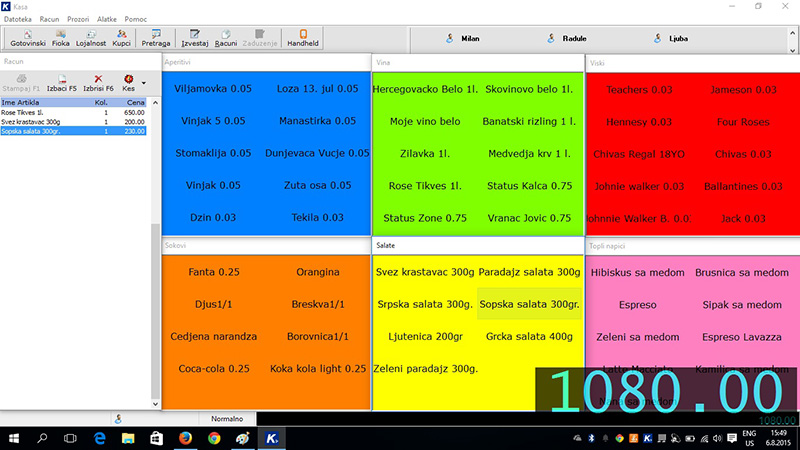The height and width of the screenshot is (450, 800).
Task: Launch the Pretraga search tool
Action: pyautogui.click(x=156, y=38)
